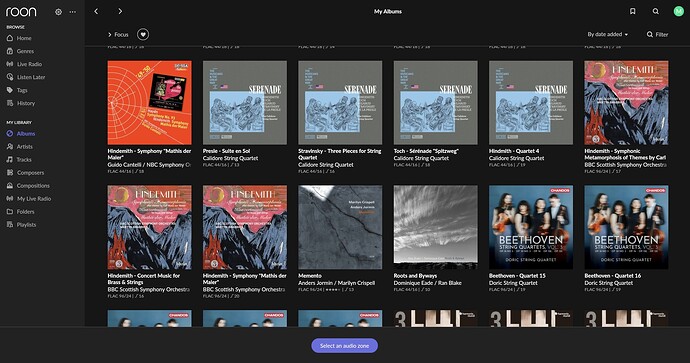This screenshot has height=363, width=690.
Task: Click the Roon logo
Action: point(21,12)
